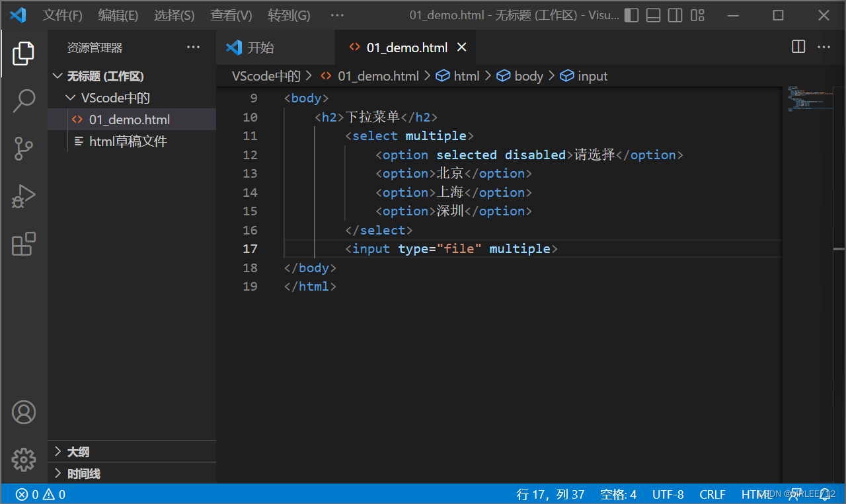Collapse the VScode中的 folder
This screenshot has width=846, height=504.
tap(132, 98)
